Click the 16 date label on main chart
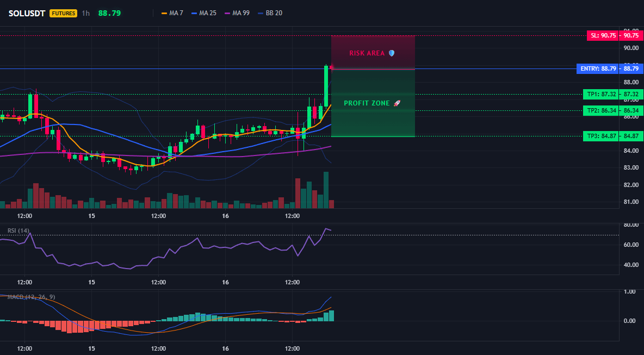This screenshot has height=355, width=644. pyautogui.click(x=226, y=216)
